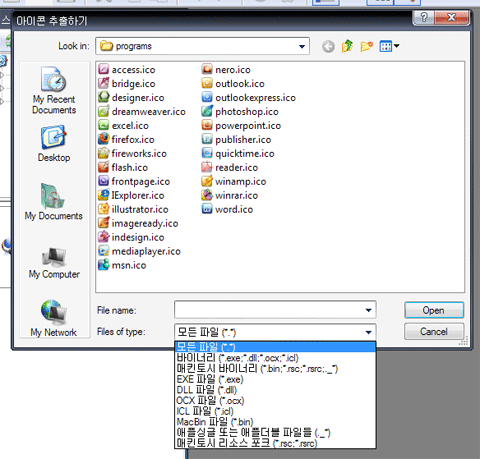Click the dialog Help question mark
Viewport: 480px width, 459px height.
pos(423,17)
